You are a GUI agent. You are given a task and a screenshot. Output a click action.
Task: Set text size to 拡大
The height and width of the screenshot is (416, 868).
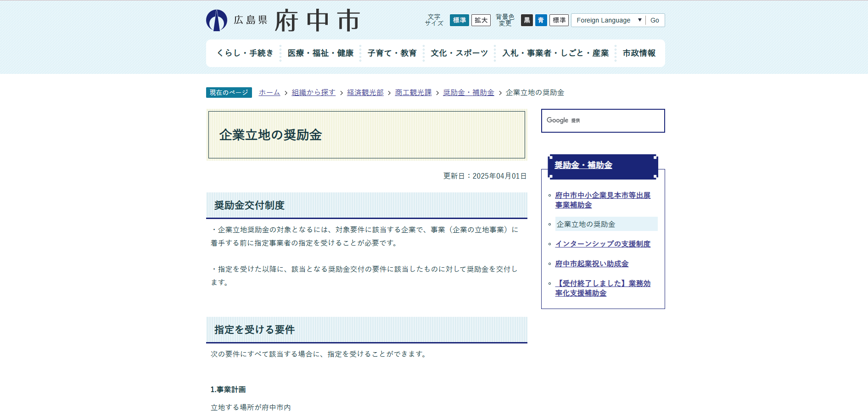pyautogui.click(x=481, y=20)
